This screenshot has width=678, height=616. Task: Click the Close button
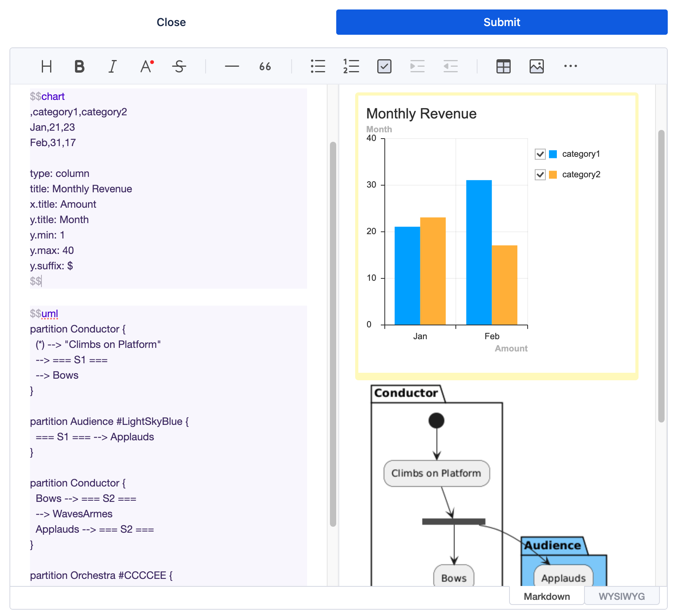(171, 22)
